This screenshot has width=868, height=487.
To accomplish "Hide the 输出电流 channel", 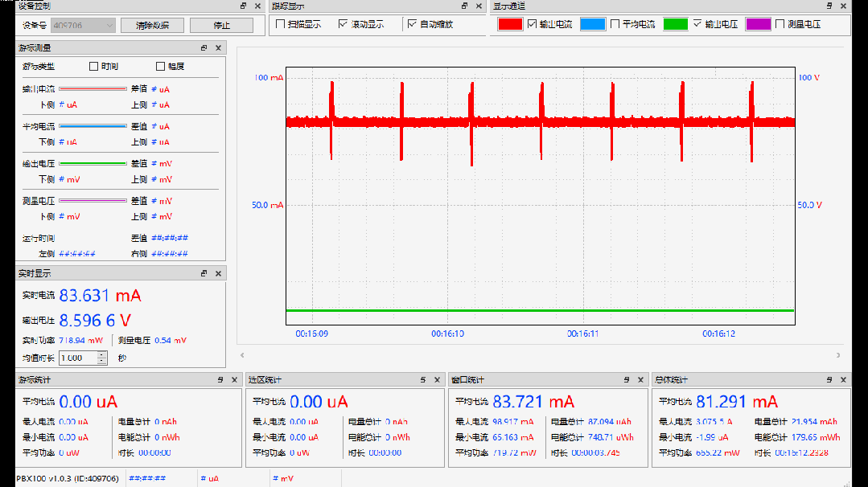I will 532,24.
